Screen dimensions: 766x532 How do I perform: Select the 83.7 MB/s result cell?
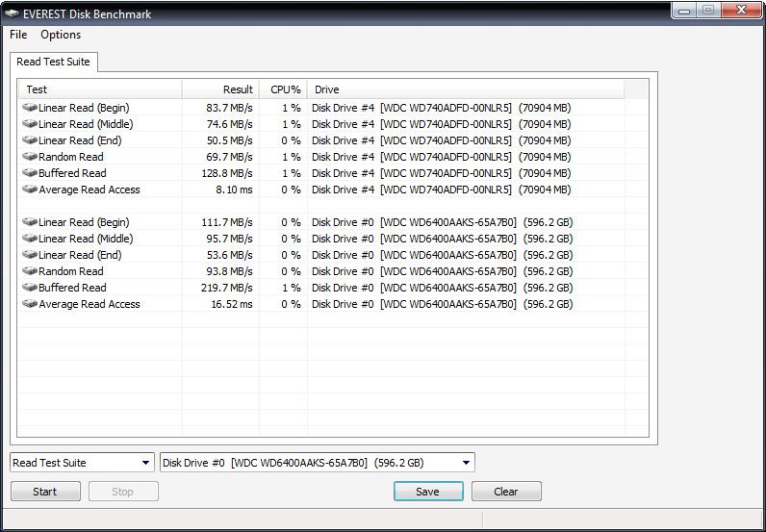pyautogui.click(x=229, y=108)
